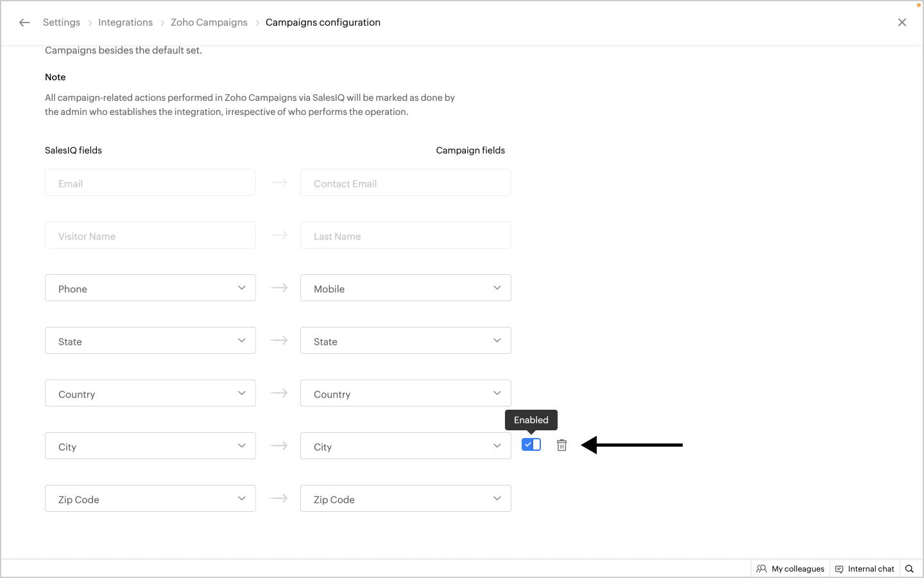Navigate to Integrations breadcrumb

pyautogui.click(x=125, y=22)
